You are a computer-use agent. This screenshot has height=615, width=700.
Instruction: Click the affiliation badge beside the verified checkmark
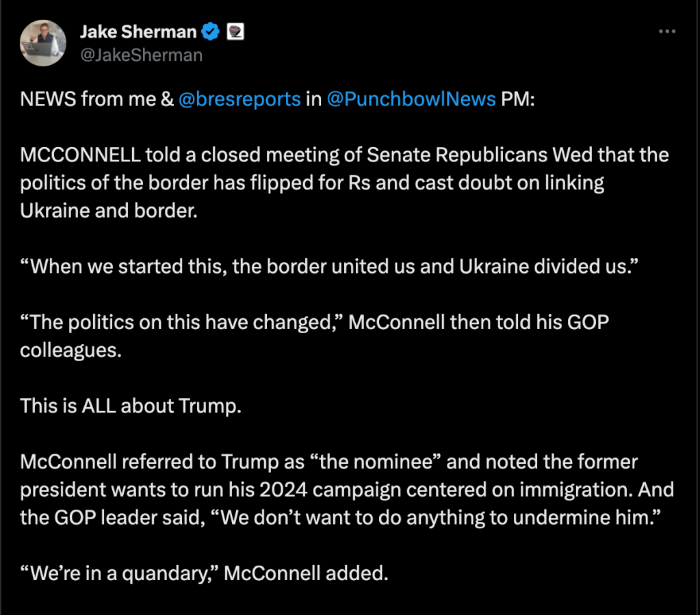click(235, 31)
